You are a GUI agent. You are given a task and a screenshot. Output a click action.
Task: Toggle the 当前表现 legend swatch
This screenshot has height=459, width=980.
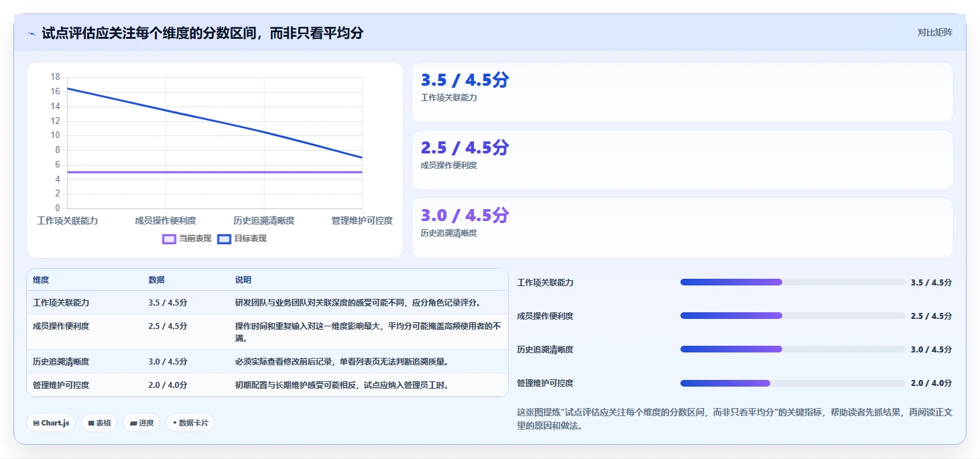pos(169,239)
